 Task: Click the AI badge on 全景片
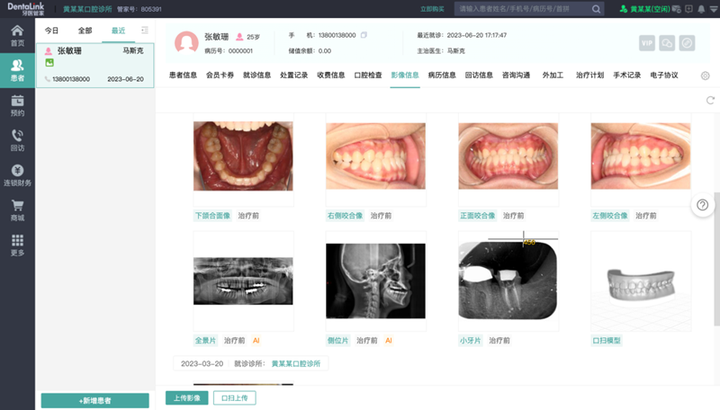point(256,341)
